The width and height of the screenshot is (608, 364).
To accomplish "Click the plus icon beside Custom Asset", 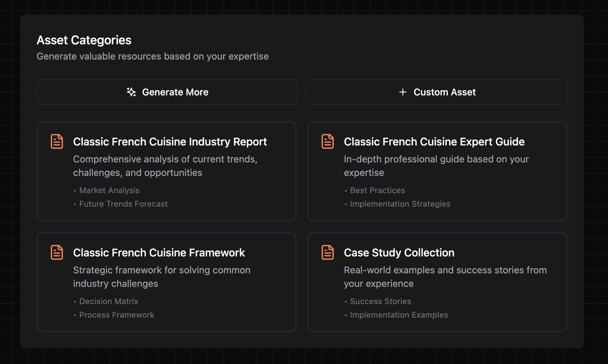I will 403,92.
